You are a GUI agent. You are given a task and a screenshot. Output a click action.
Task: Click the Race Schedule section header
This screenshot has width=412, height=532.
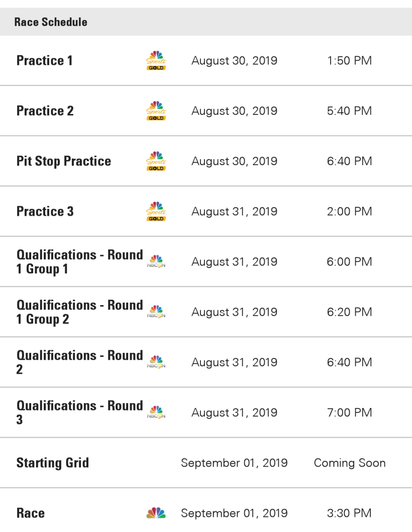coord(51,22)
